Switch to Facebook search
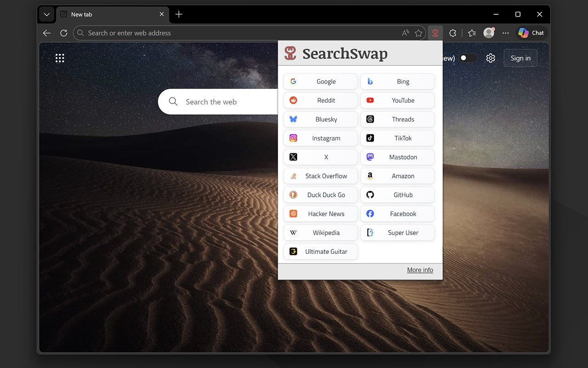Viewport: 588px width, 368px height. pos(397,213)
